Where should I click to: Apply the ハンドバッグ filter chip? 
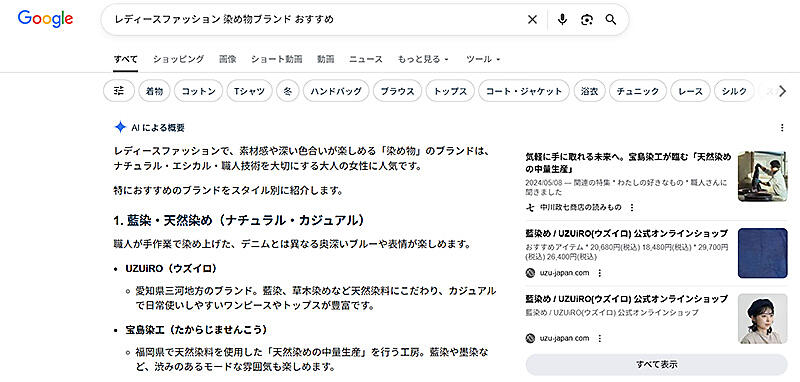point(336,91)
